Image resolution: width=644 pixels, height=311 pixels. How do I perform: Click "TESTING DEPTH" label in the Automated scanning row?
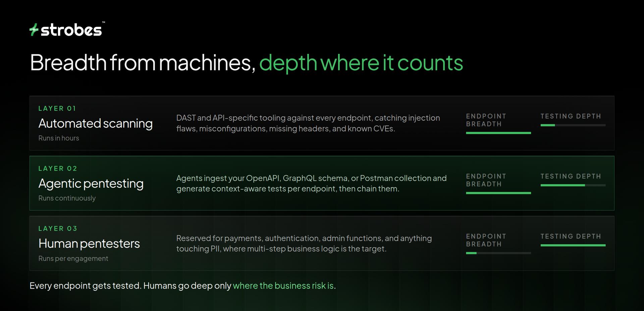coord(571,116)
